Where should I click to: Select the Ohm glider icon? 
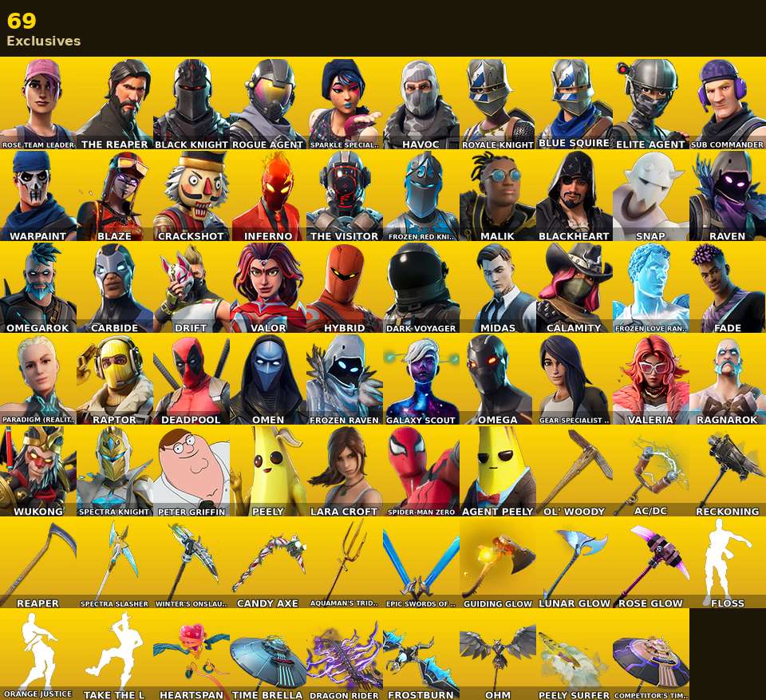(x=498, y=655)
